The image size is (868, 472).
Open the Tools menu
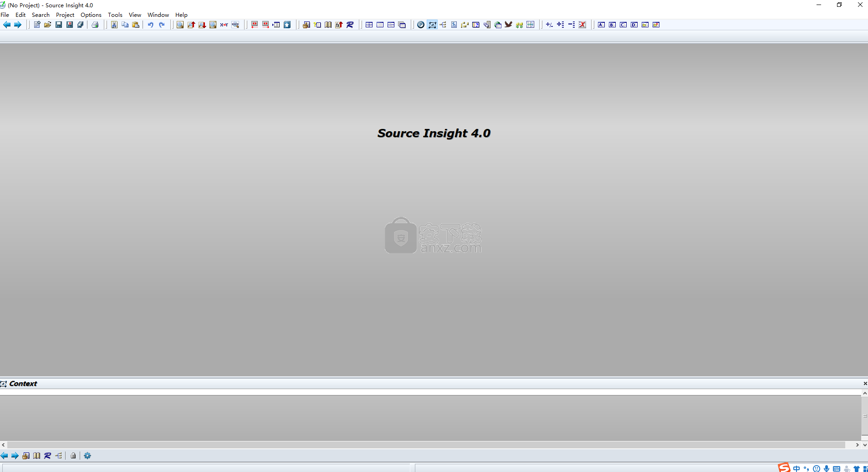pyautogui.click(x=115, y=15)
